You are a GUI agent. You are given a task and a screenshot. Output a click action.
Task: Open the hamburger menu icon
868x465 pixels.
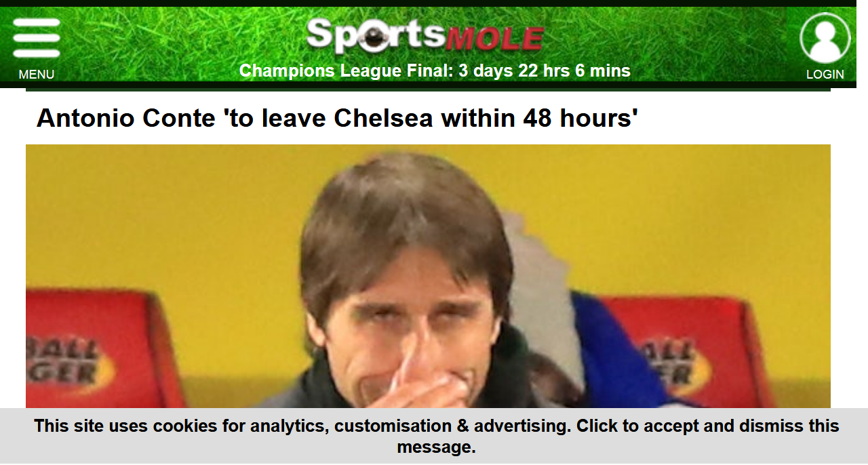[x=37, y=38]
